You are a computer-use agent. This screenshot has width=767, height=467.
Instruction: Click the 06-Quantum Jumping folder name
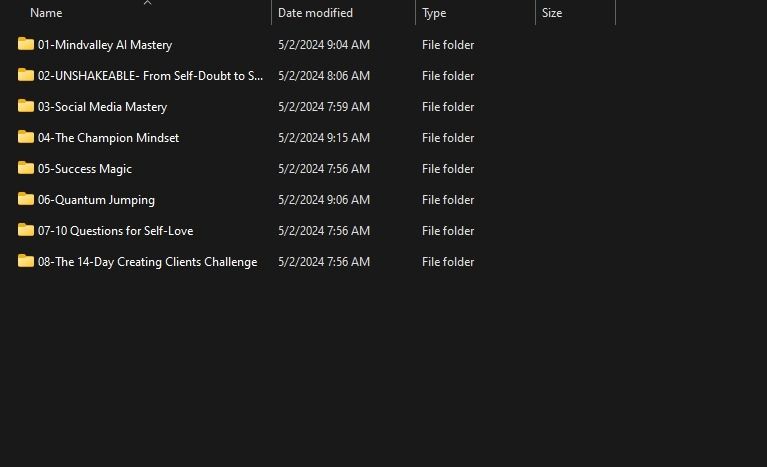pyautogui.click(x=96, y=200)
